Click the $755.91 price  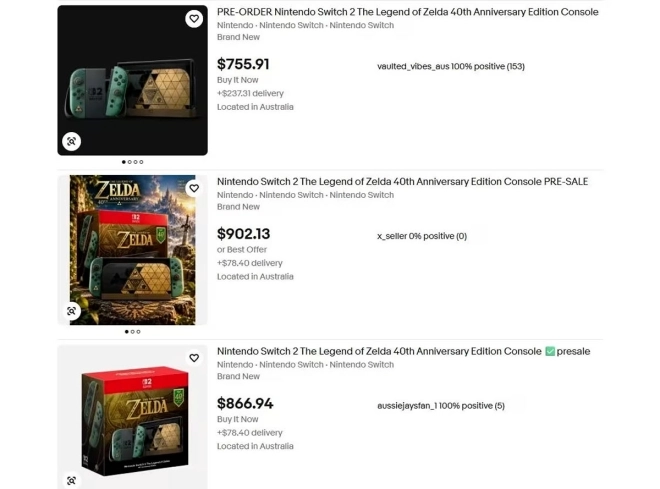(x=243, y=64)
